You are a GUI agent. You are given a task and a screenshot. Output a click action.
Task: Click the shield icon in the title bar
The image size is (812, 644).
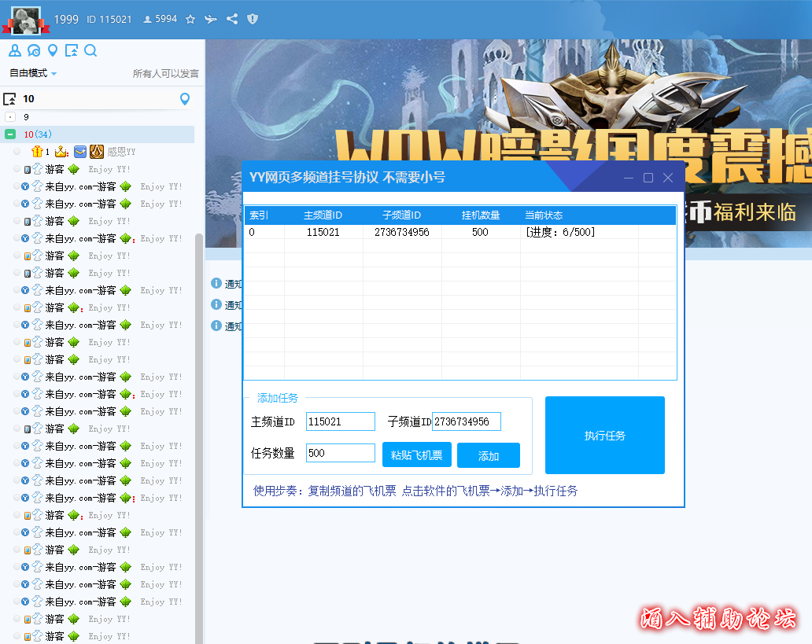pyautogui.click(x=252, y=19)
